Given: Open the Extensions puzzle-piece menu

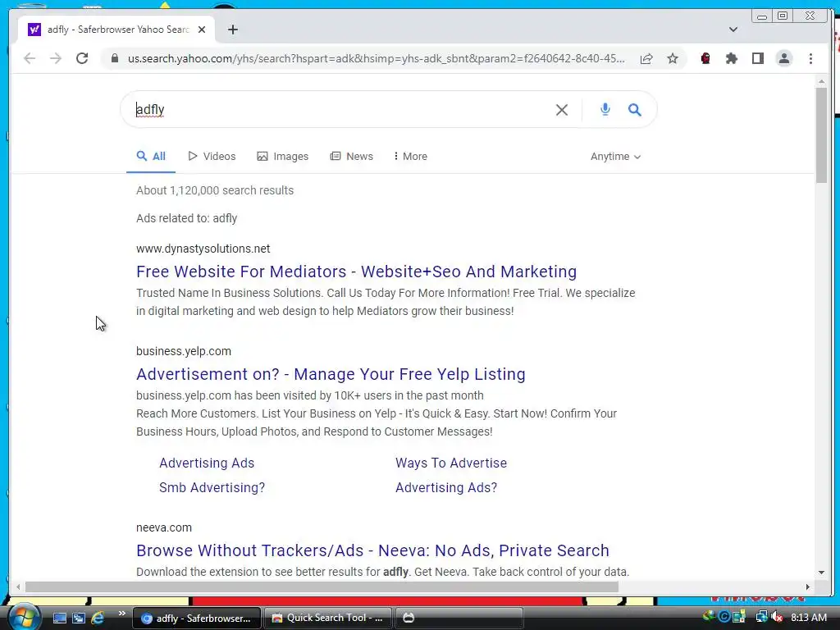Looking at the screenshot, I should (x=732, y=58).
